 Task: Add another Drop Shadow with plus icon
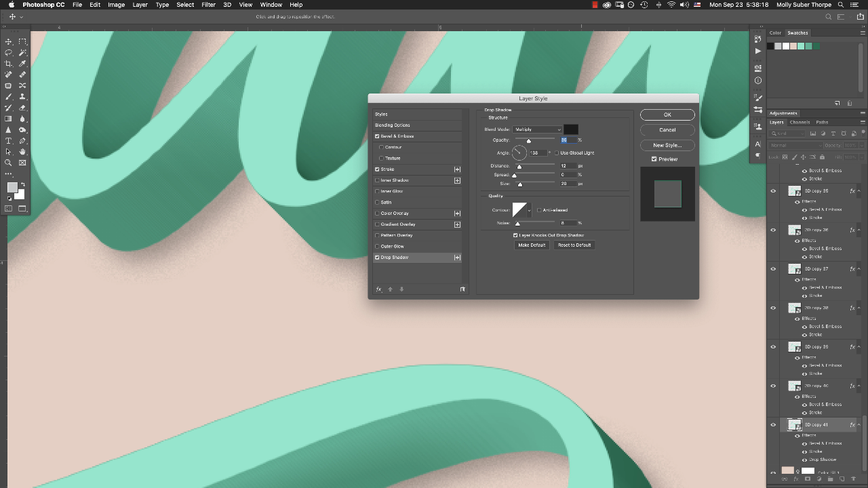457,258
